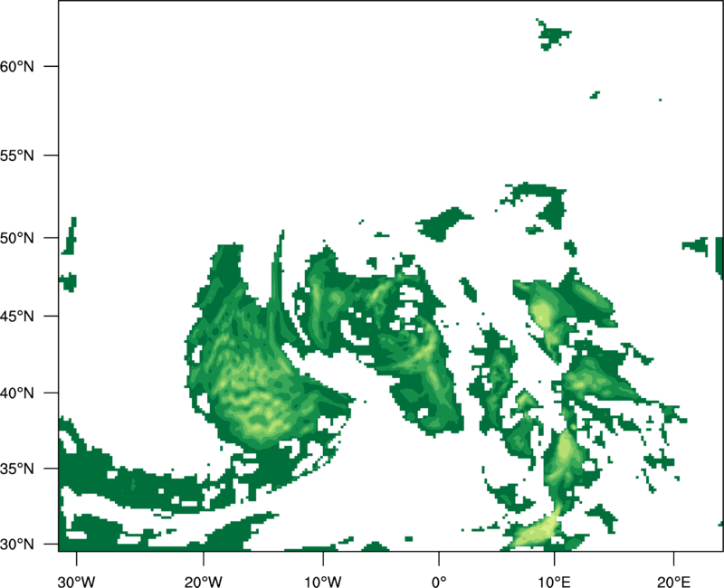
Task: Click the 20°E longitude label
Action: coord(673,582)
